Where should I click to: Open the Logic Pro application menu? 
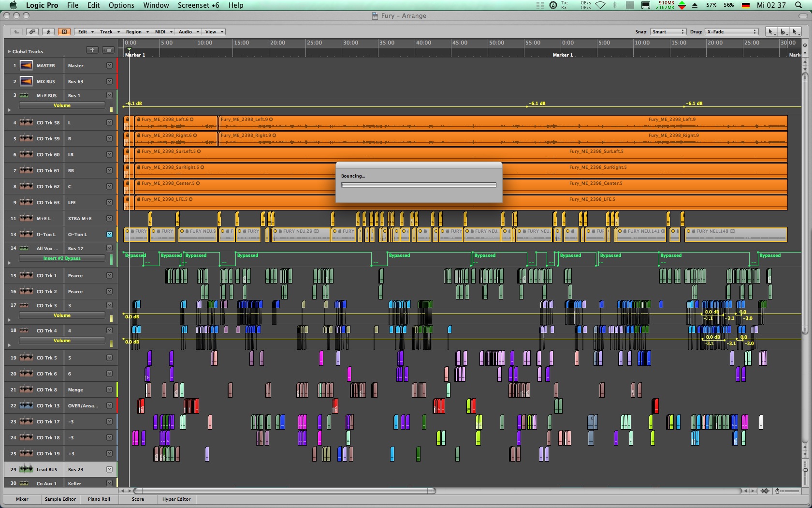42,5
